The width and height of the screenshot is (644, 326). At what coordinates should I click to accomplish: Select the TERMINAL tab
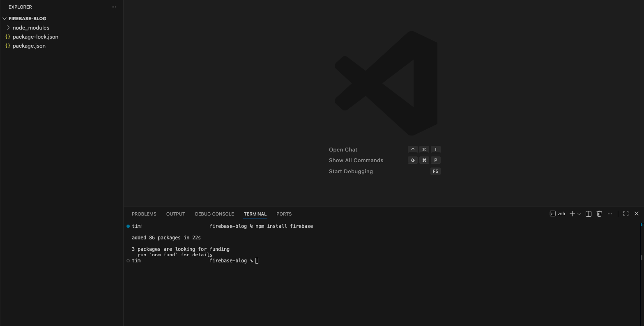(x=255, y=214)
